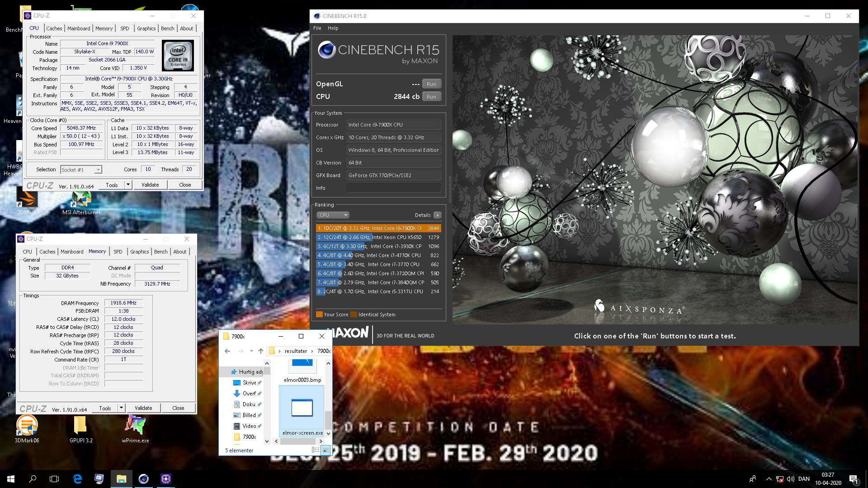
Task: Switch Explorer to details list view
Action: pyautogui.click(x=316, y=450)
